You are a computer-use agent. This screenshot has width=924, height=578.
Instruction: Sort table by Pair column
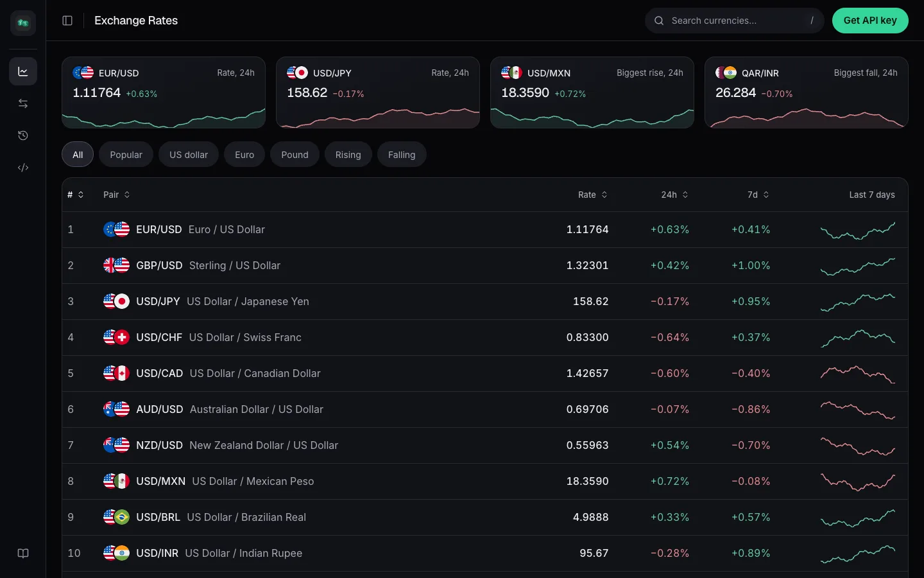pyautogui.click(x=117, y=195)
